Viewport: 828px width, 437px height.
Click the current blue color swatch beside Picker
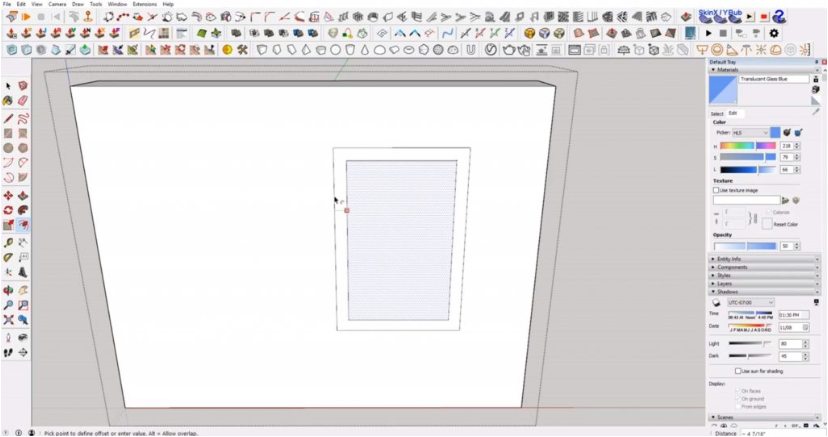pyautogui.click(x=775, y=132)
